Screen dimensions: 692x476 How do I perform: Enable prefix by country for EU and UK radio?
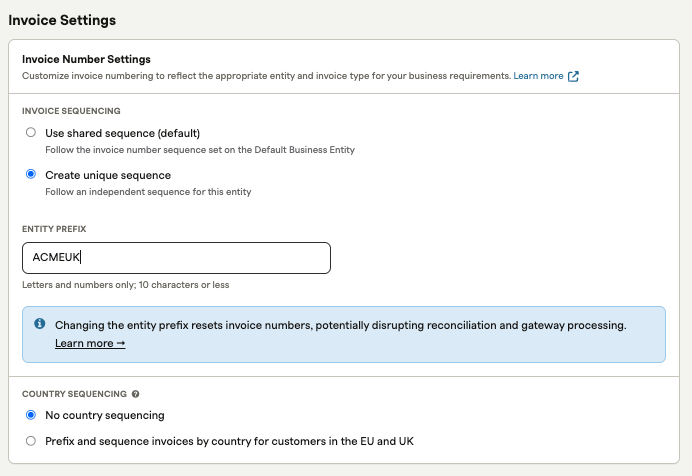pyautogui.click(x=31, y=441)
